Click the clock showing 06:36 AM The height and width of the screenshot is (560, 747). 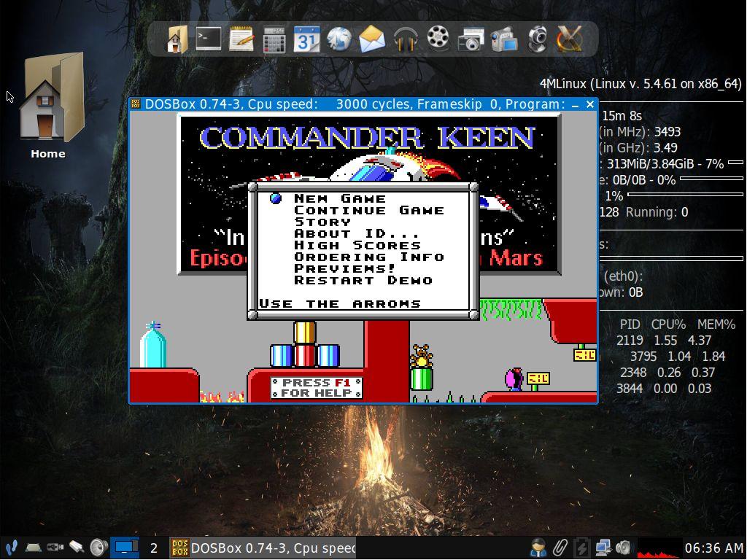(714, 548)
